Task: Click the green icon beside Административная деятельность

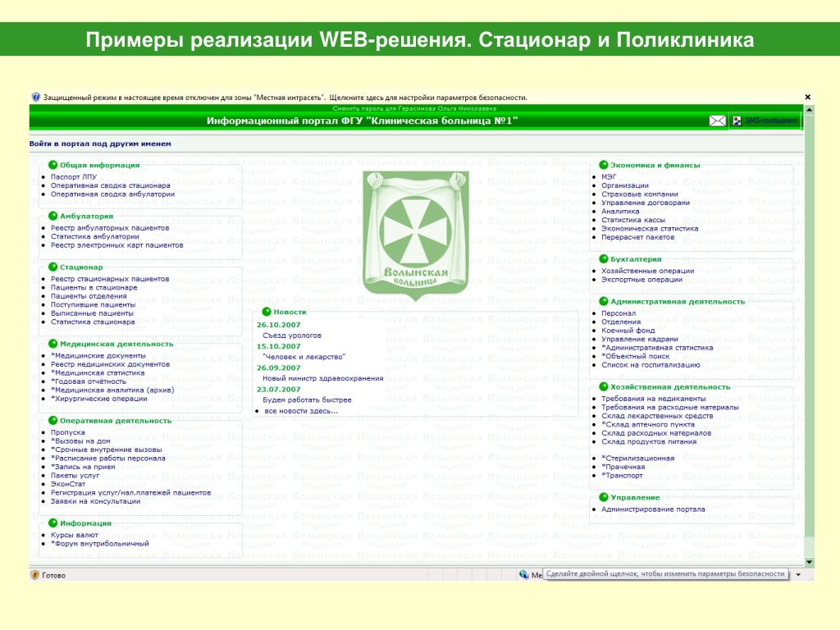Action: click(604, 301)
